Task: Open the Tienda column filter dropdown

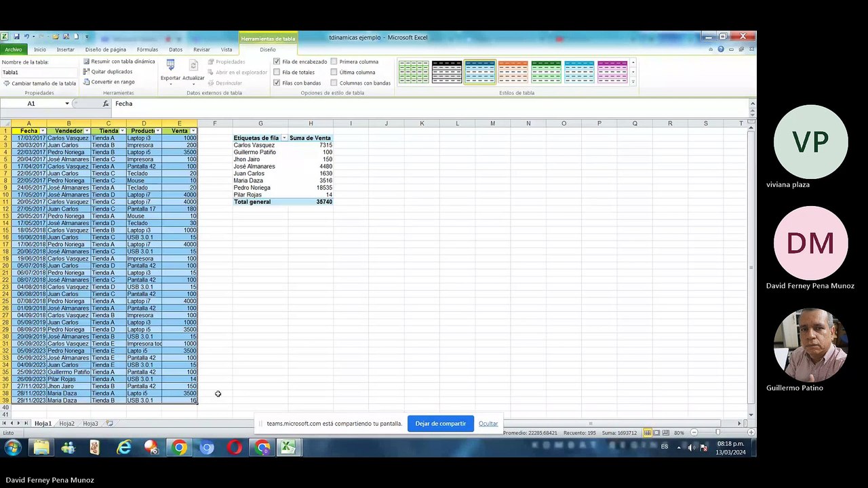Action: 122,131
